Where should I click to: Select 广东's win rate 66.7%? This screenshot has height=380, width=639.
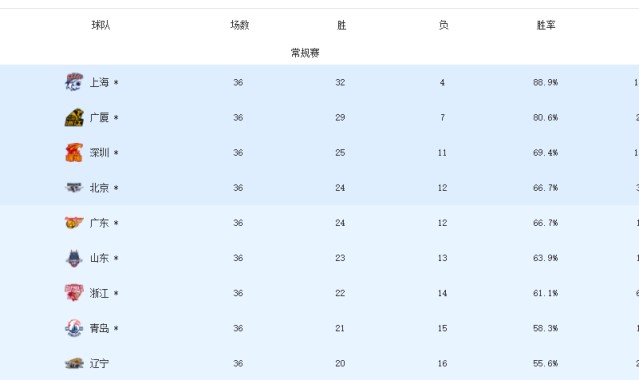[x=545, y=223]
